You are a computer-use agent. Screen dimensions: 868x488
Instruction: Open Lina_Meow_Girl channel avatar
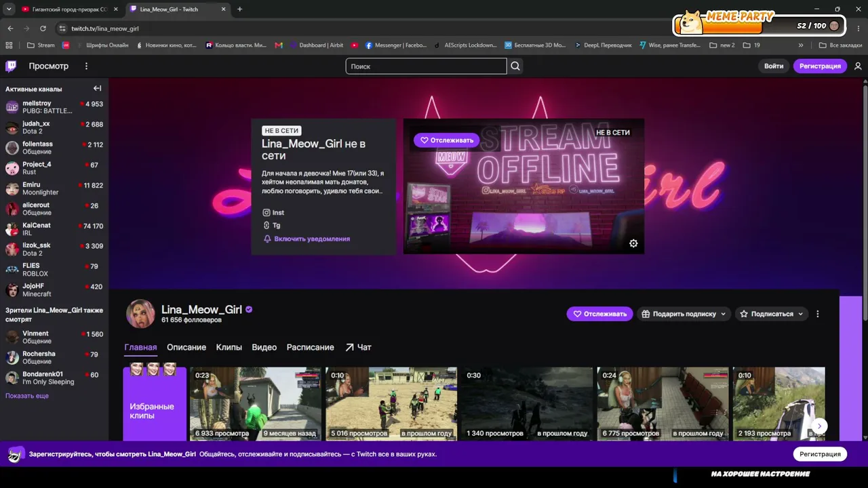140,313
